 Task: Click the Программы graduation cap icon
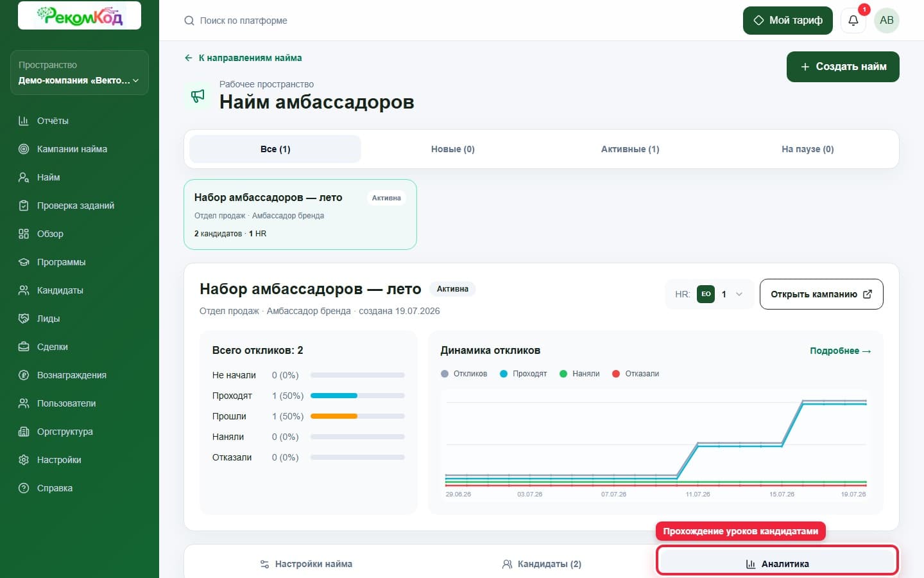[x=24, y=262]
